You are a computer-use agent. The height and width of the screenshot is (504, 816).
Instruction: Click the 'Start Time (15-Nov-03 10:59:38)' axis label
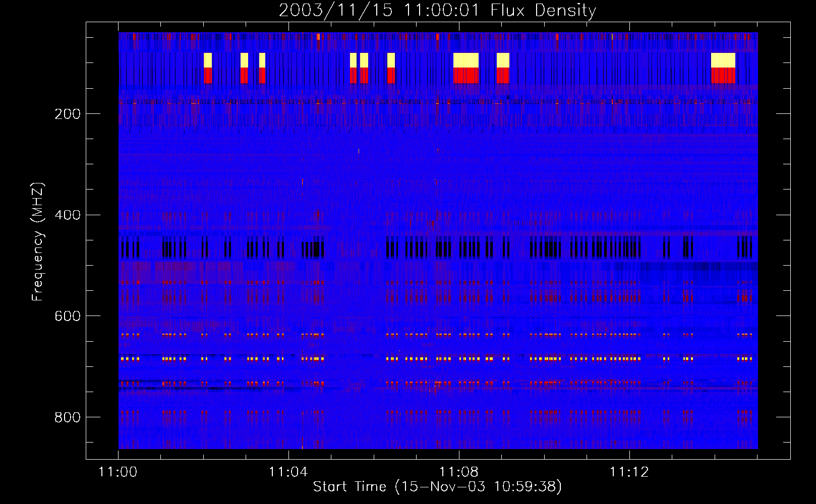437,487
